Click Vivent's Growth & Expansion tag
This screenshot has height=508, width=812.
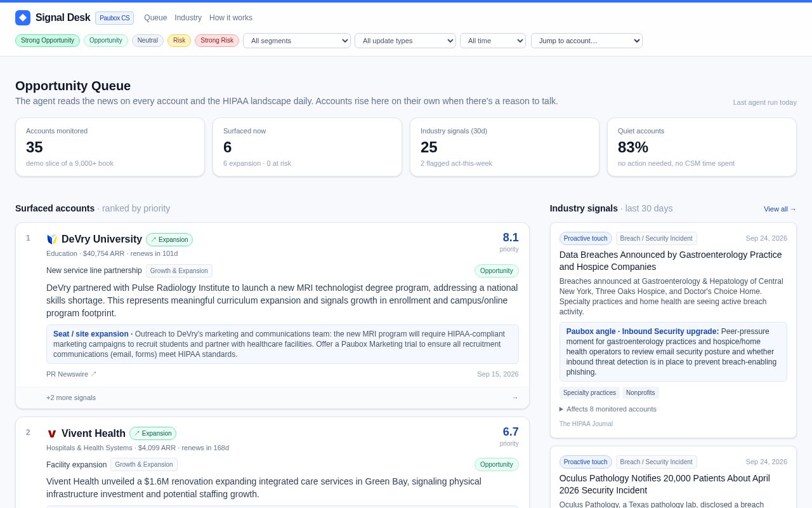click(143, 464)
